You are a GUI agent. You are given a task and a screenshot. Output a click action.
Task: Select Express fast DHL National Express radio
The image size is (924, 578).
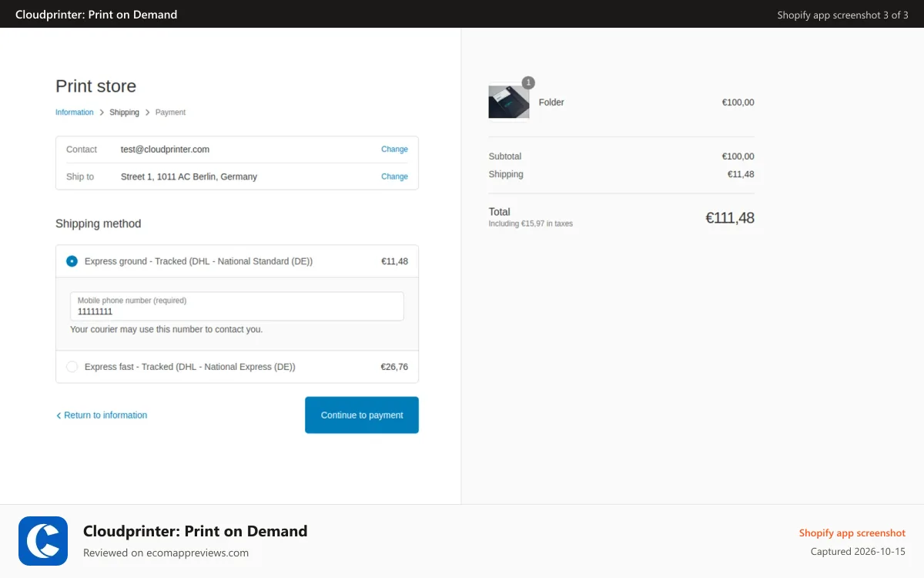[72, 367]
